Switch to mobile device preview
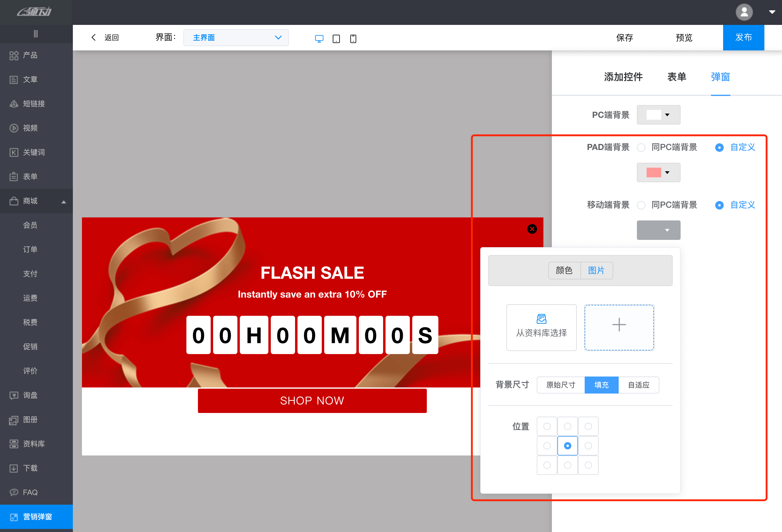Viewport: 782px width, 532px height. 353,39
